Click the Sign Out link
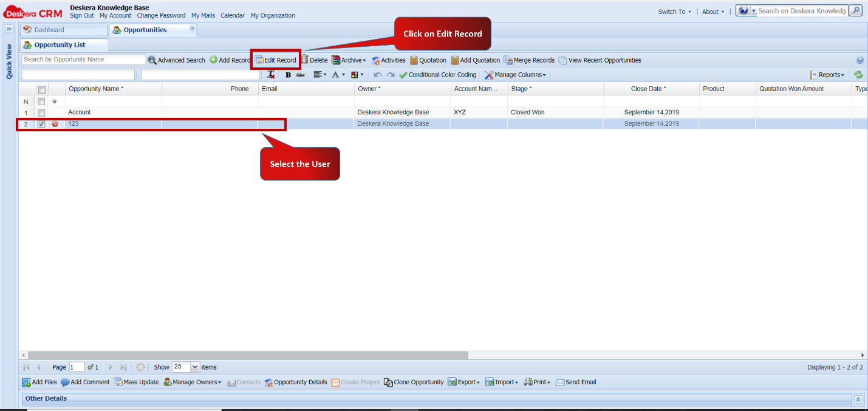Viewport: 868px width, 411px height. pyautogui.click(x=82, y=15)
